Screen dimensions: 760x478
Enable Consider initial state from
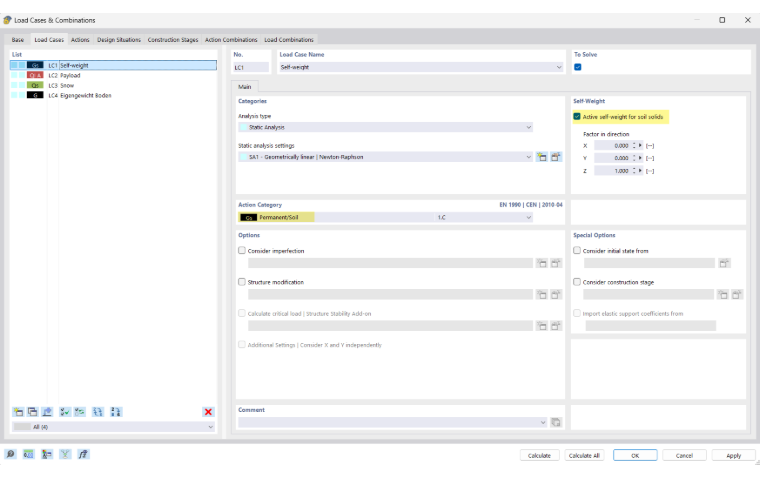tap(577, 251)
